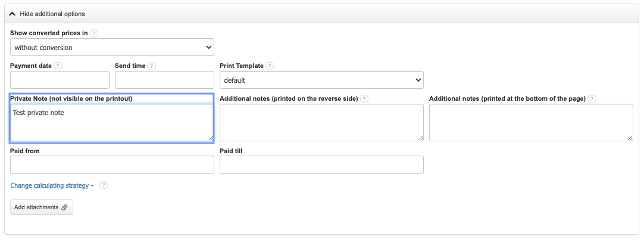Screen dimensions: 644x245
Task: Click help icon beside Send time label
Action: tap(152, 66)
